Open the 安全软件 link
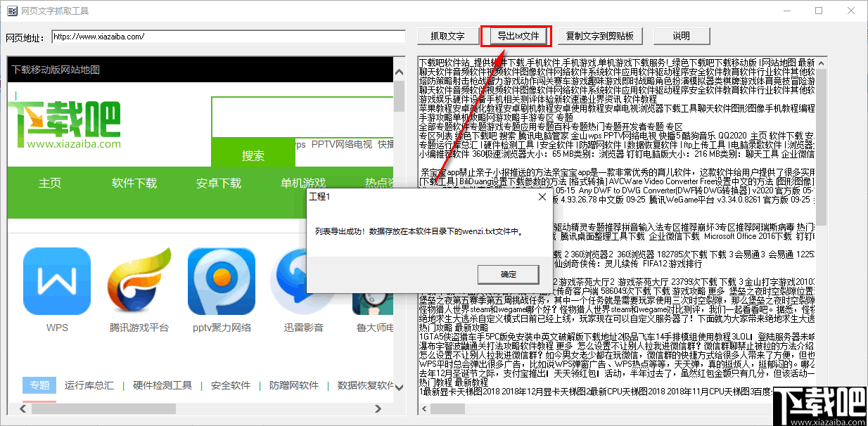Viewport: 868px width, 426px height. 231,385
